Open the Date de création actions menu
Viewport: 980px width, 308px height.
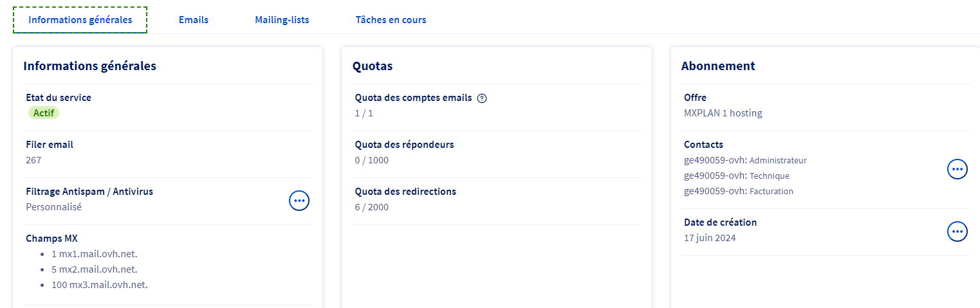957,231
